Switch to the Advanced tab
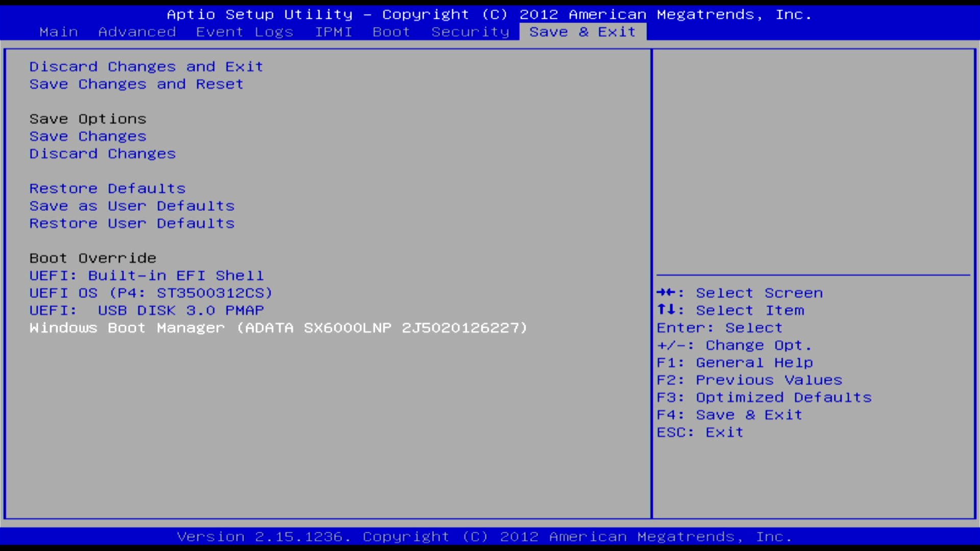Screen dimensions: 980x551 pyautogui.click(x=137, y=32)
